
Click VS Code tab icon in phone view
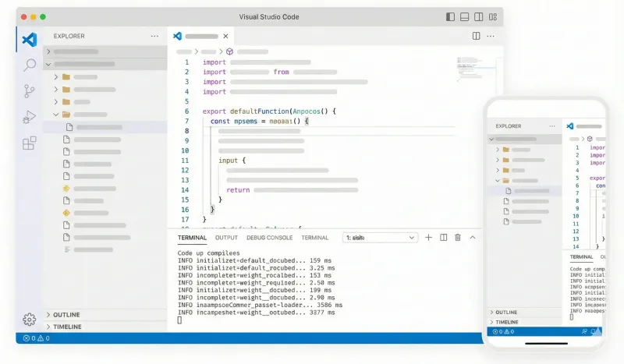click(570, 126)
